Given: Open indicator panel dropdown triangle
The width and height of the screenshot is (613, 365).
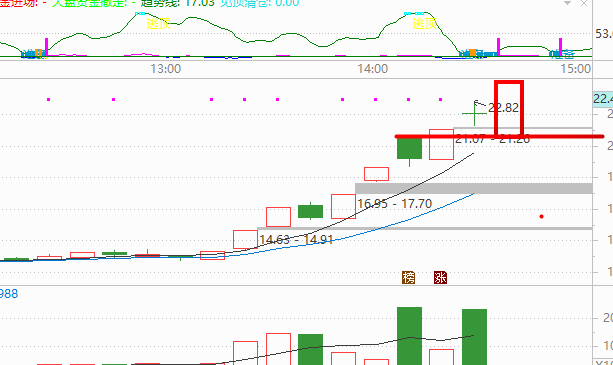Looking at the screenshot, I should click(568, 3).
